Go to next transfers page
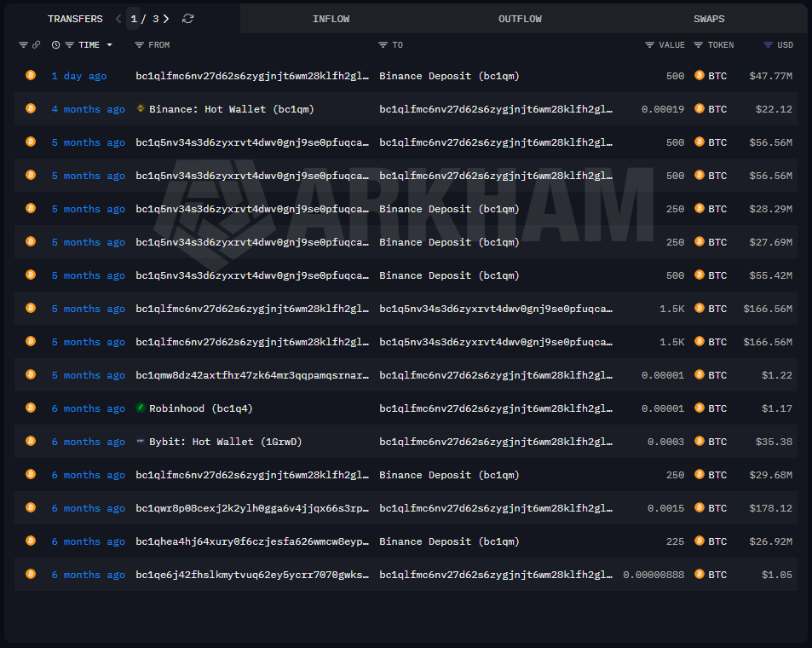This screenshot has width=812, height=648. pyautogui.click(x=166, y=19)
